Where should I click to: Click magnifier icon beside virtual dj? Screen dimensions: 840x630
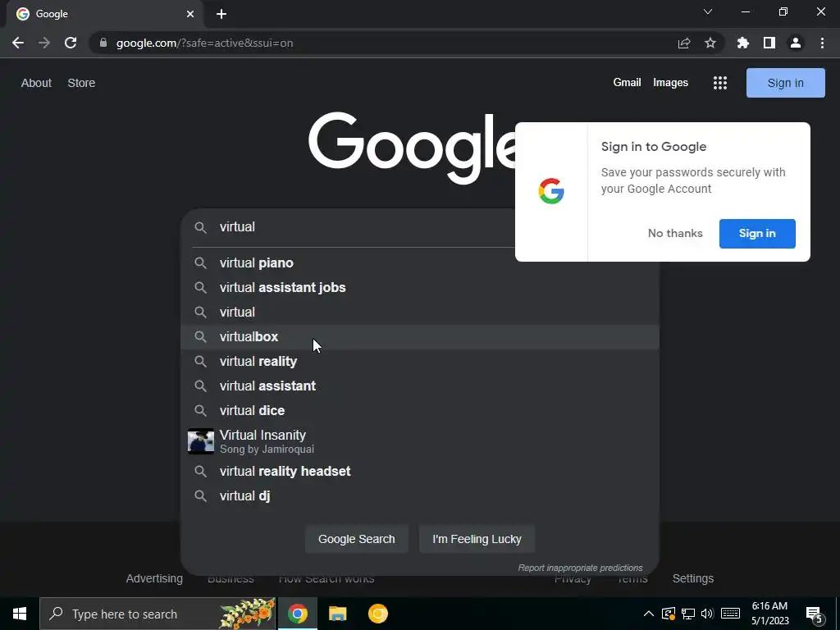(x=200, y=496)
